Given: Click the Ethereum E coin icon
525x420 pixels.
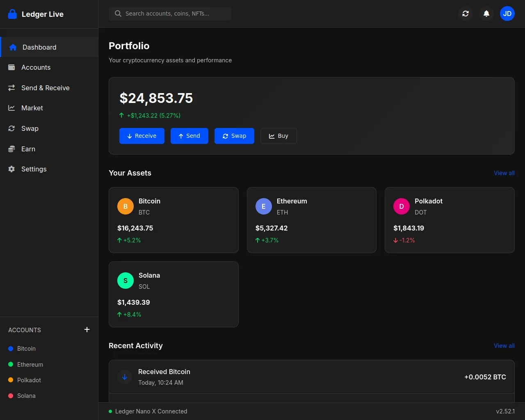Looking at the screenshot, I should tap(264, 206).
